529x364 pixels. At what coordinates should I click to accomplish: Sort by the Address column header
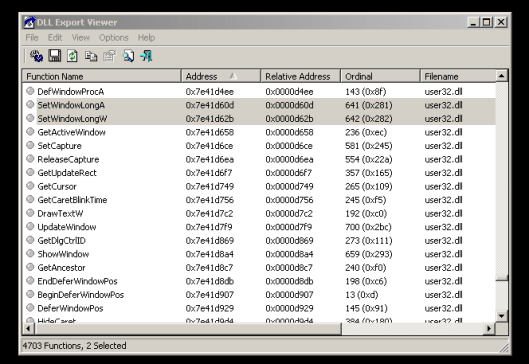(221, 76)
